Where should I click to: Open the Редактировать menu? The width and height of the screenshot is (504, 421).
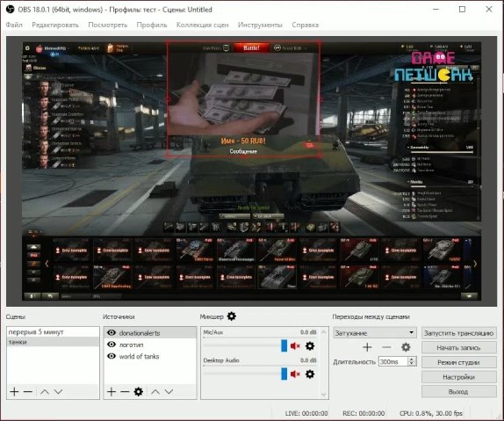click(x=55, y=25)
